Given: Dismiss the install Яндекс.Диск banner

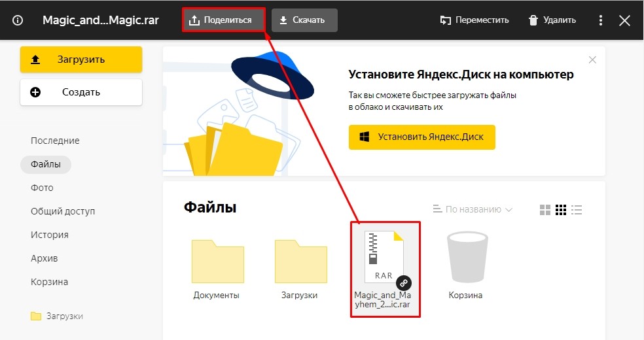Looking at the screenshot, I should 592,60.
